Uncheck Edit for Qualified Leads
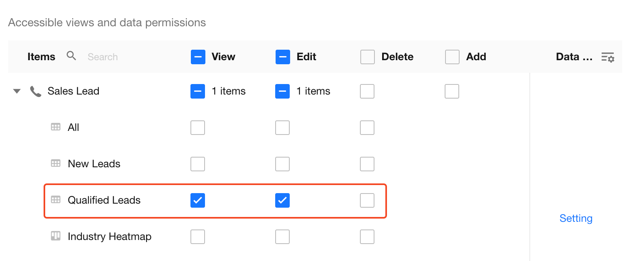 (x=282, y=200)
